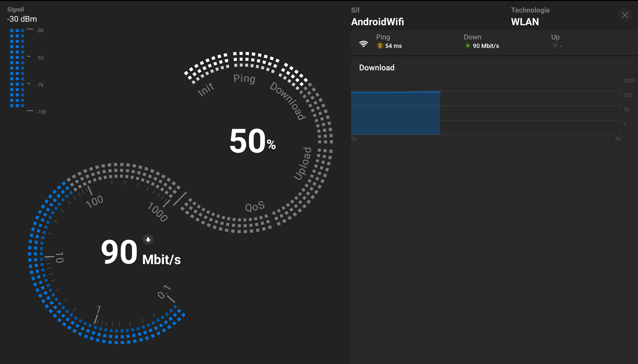Click the QoS phase label
The height and width of the screenshot is (364, 638).
point(255,207)
